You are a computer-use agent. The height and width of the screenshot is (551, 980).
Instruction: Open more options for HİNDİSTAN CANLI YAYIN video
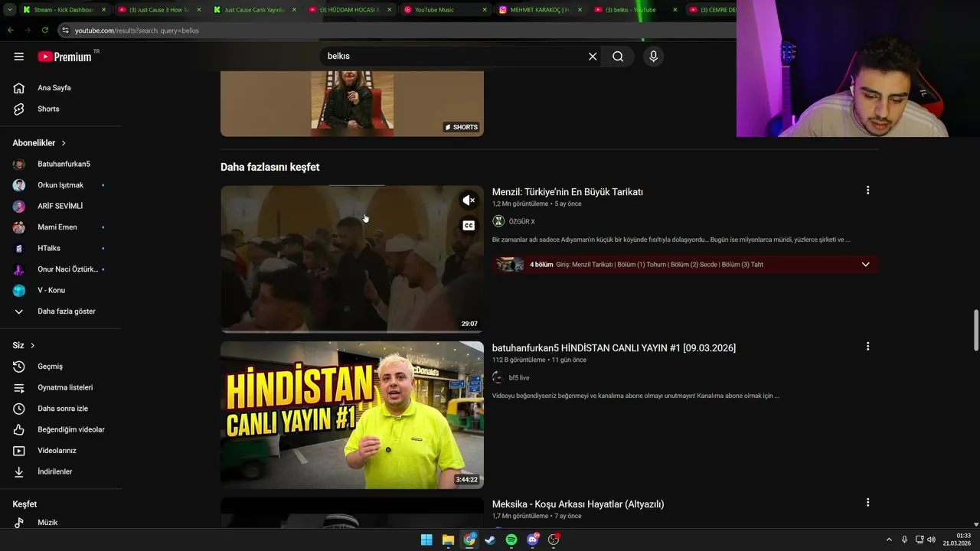click(x=867, y=347)
